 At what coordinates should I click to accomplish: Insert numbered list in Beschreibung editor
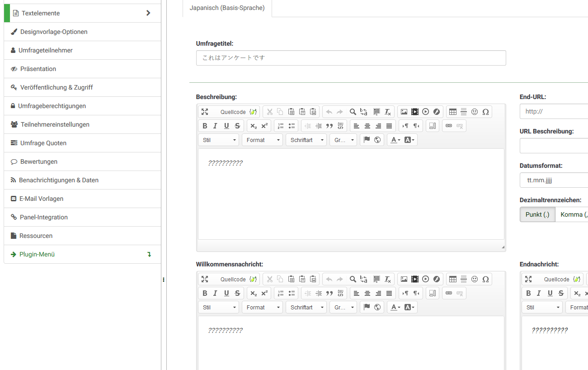point(281,126)
